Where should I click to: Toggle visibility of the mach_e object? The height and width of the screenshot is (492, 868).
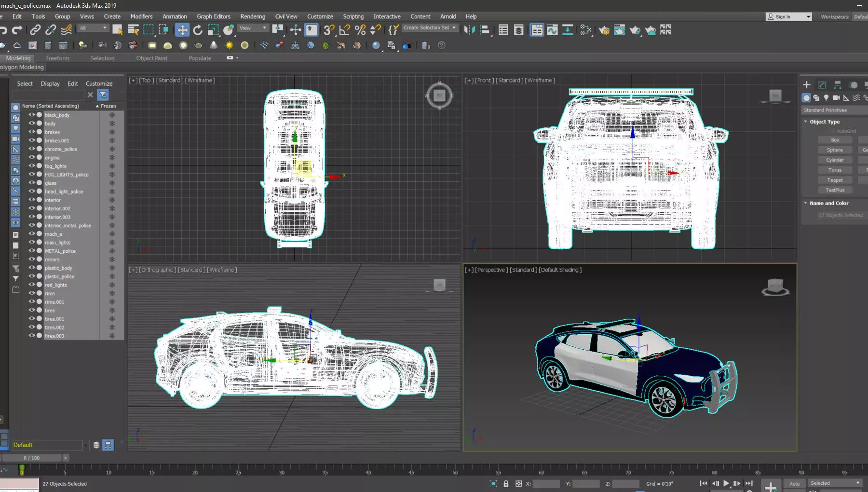[31, 234]
